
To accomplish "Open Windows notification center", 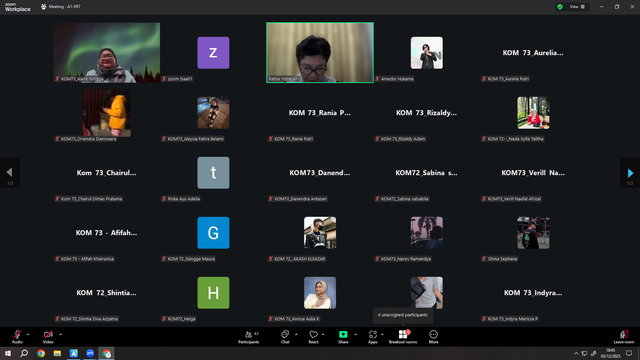I will 629,353.
